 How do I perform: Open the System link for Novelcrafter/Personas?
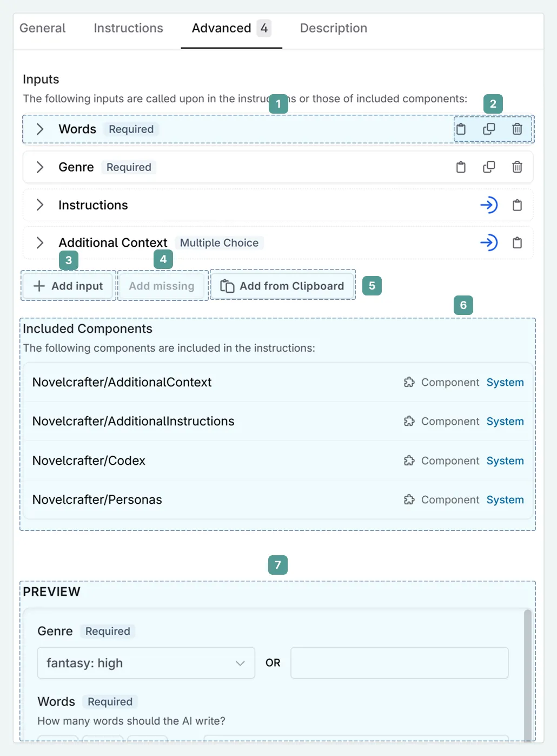(505, 499)
